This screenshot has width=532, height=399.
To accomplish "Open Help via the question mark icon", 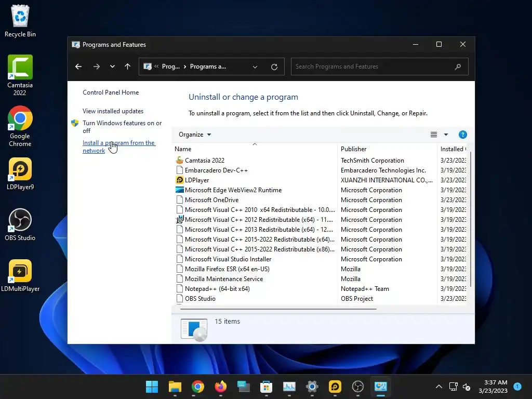I will point(462,135).
